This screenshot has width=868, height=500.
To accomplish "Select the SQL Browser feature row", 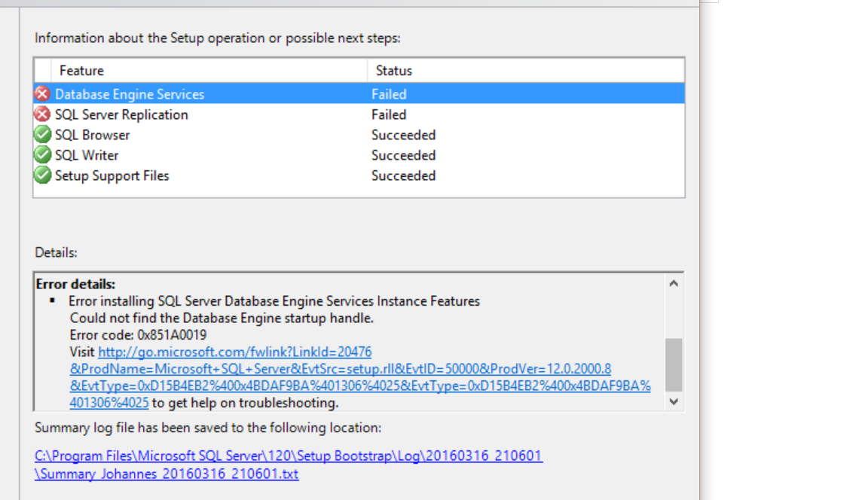I will tap(359, 135).
